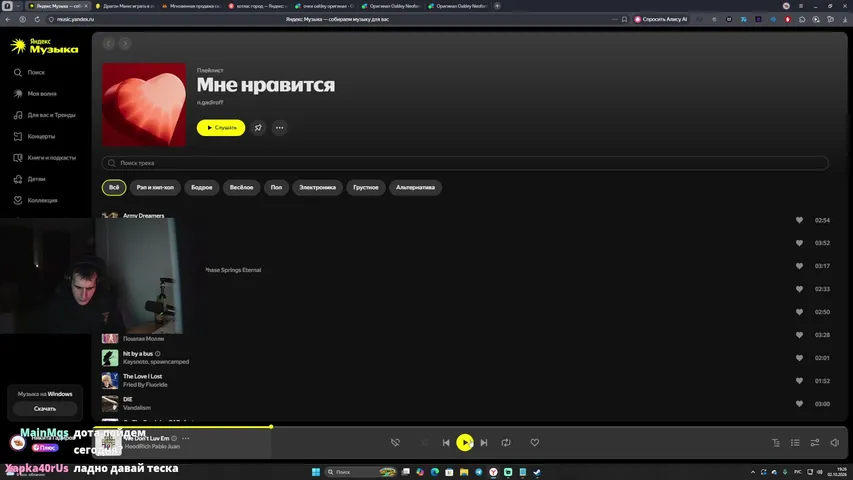Toggle like on the 03:52 track
This screenshot has height=480, width=853.
[799, 243]
